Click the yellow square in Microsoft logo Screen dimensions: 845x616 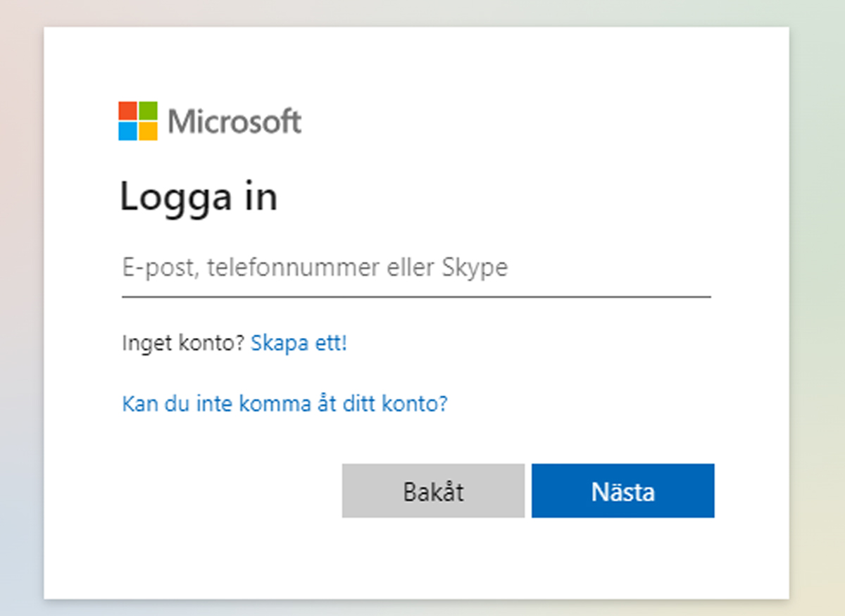(x=148, y=131)
